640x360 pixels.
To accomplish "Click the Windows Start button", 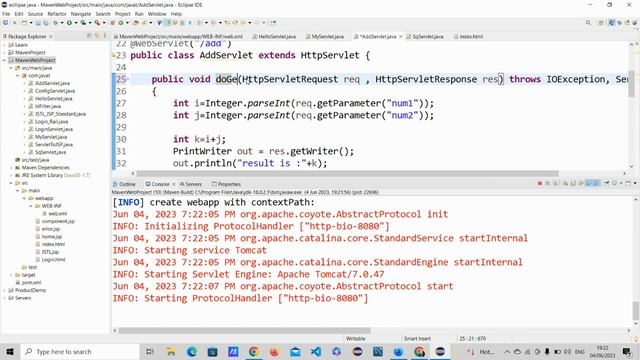I will (x=10, y=351).
